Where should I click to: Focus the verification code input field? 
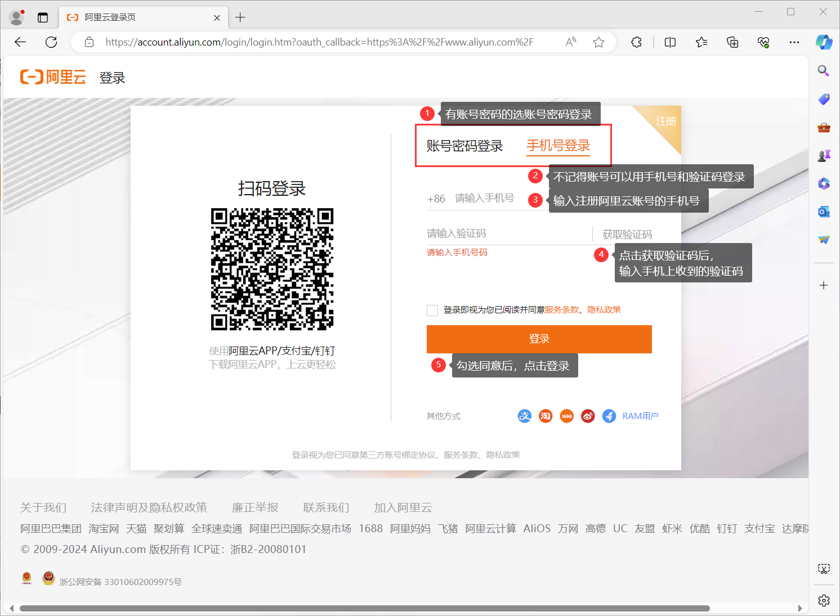pyautogui.click(x=508, y=233)
